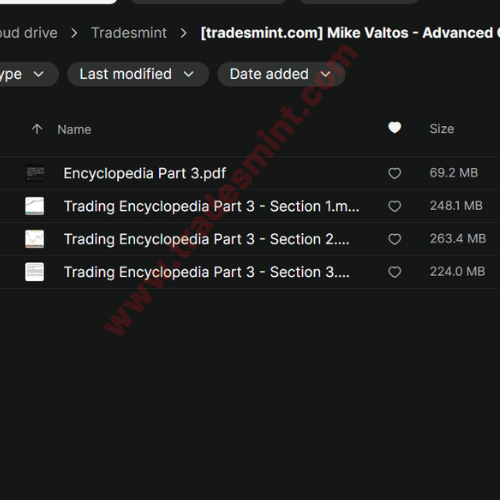
Task: Open the Last modified filter dropdown
Action: pos(138,74)
